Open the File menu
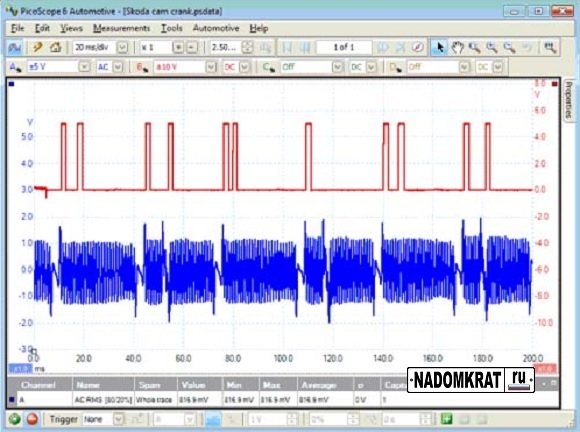580x432 pixels. tap(17, 28)
